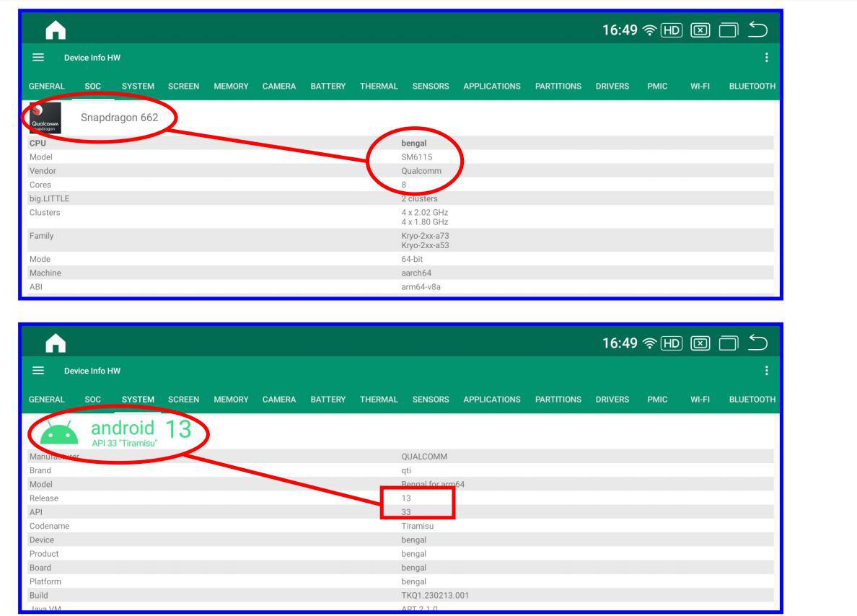The image size is (857, 616).
Task: Open recent apps icon in bottom status bar
Action: pos(729,343)
